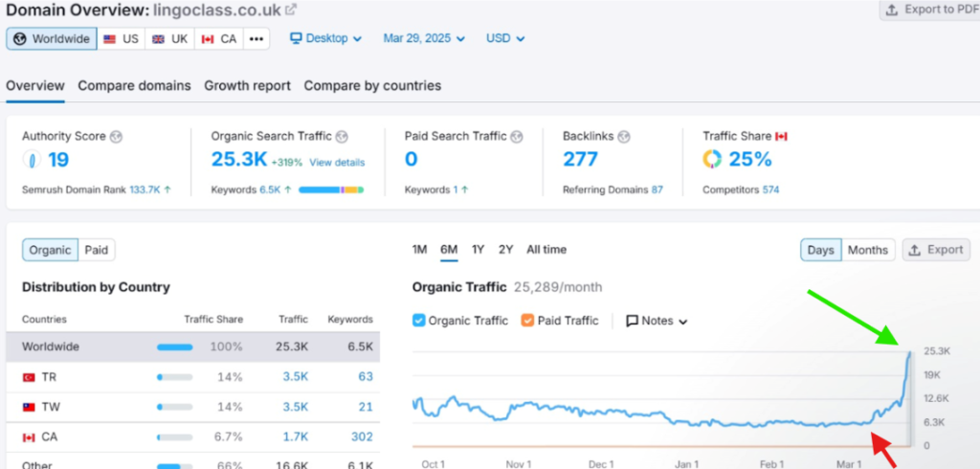Open the Compare by countries tab
The height and width of the screenshot is (469, 980).
(372, 86)
